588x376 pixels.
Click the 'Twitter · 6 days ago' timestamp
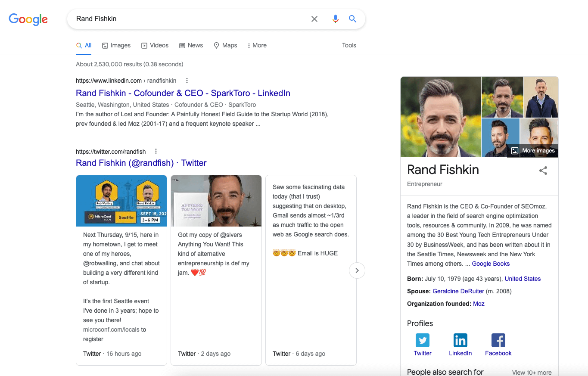click(x=299, y=354)
